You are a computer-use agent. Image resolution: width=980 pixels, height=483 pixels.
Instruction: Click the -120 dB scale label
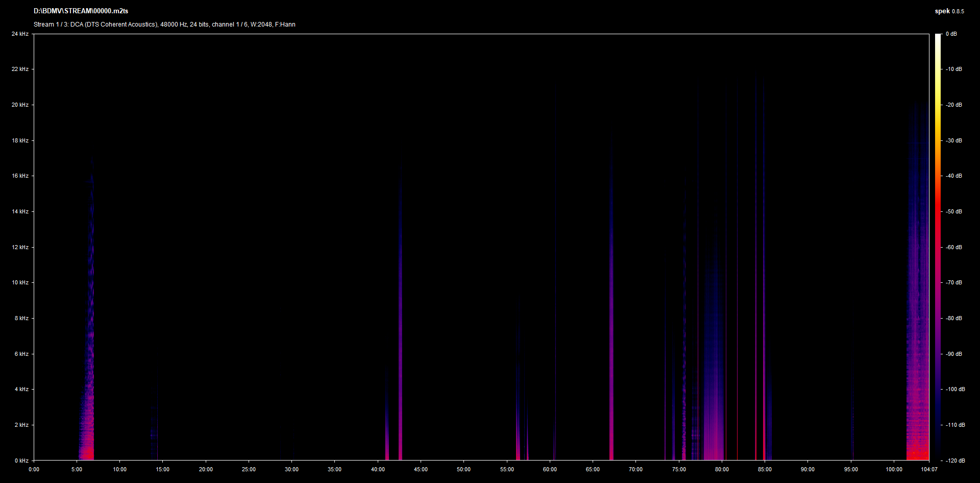954,461
